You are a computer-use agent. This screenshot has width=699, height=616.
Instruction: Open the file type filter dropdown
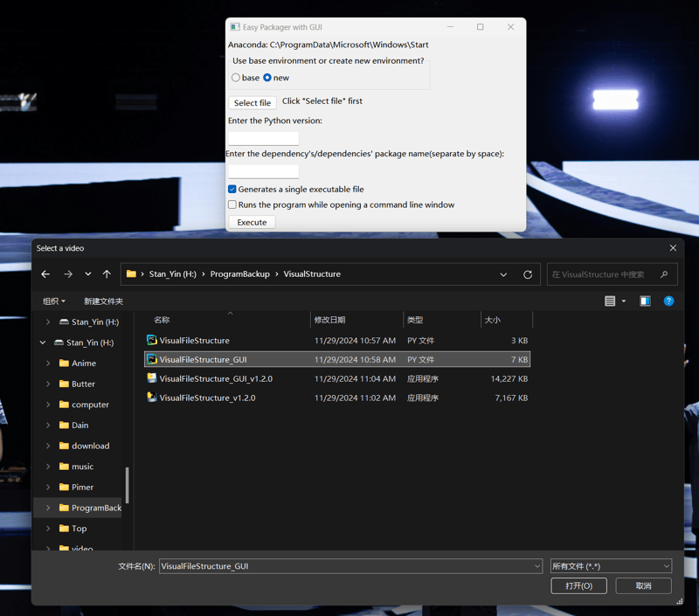click(x=611, y=566)
